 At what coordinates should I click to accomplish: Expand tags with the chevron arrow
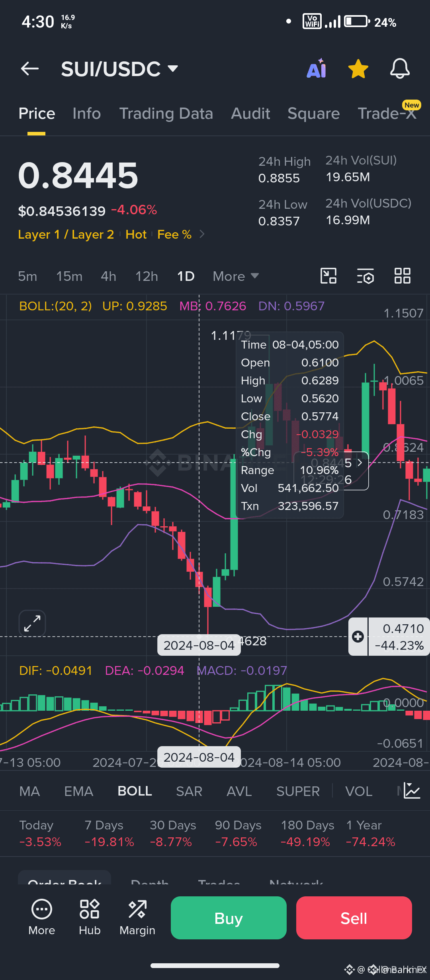click(202, 234)
